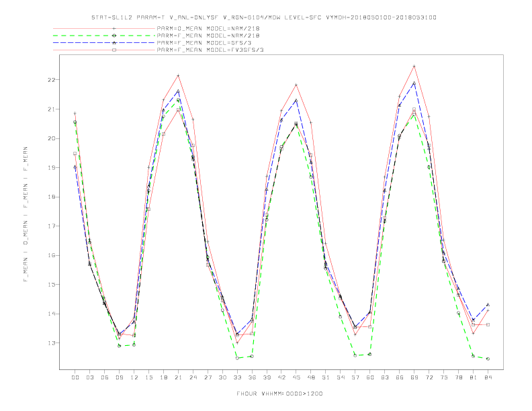Click y-axis tick value 16
This screenshot has width=532, height=411.
point(52,255)
